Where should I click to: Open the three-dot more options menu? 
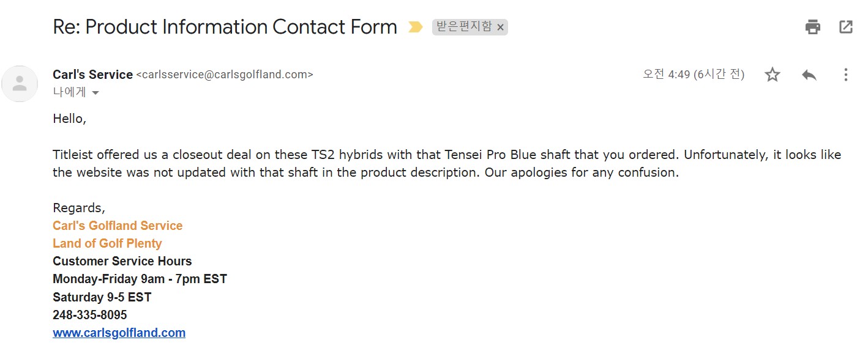[845, 75]
